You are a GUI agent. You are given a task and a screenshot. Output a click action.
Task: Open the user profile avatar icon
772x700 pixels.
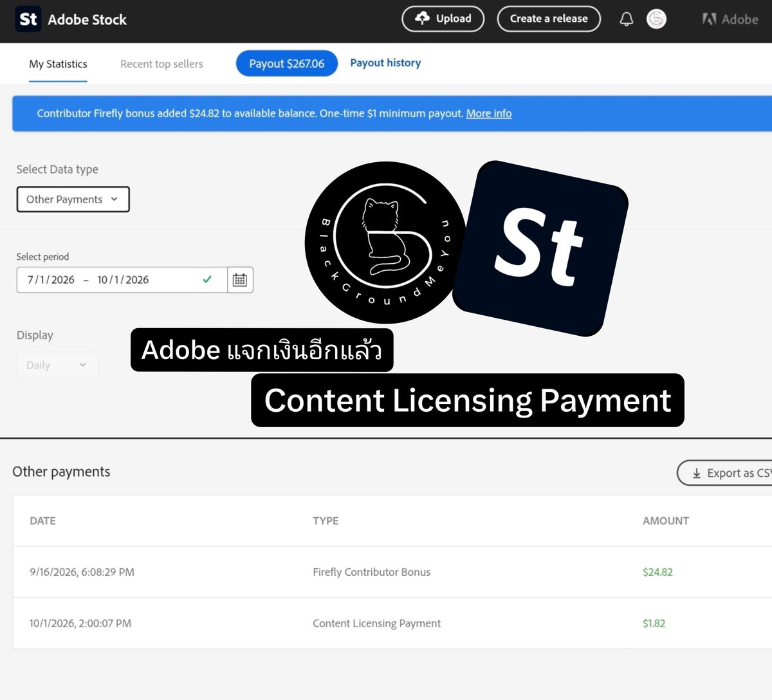coord(656,19)
